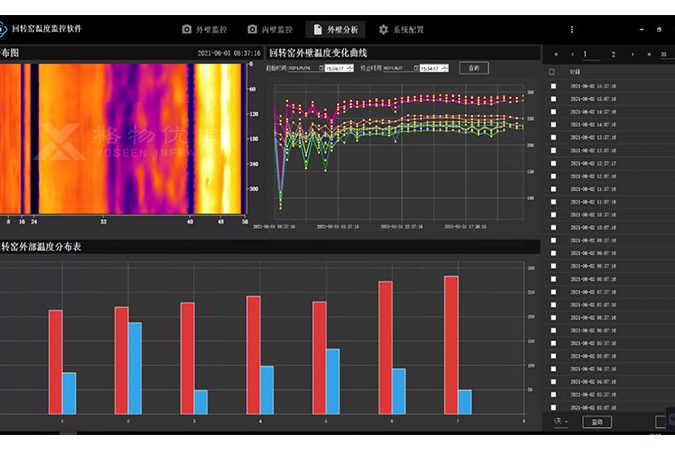
Task: Click the camera icon beside 外壁监控
Action: [186, 30]
